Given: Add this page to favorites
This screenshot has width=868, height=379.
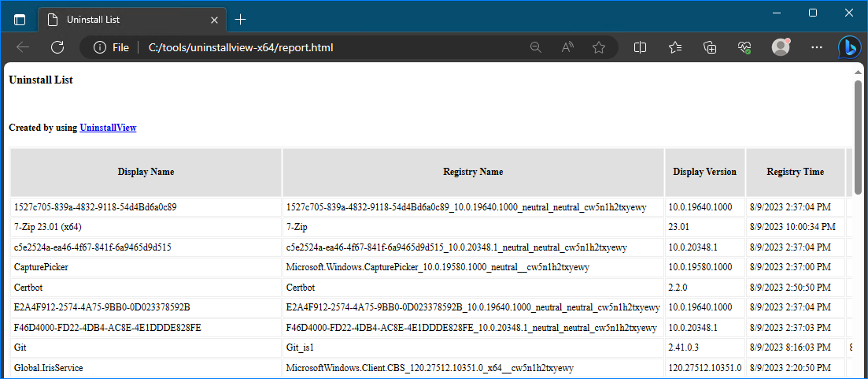Looking at the screenshot, I should (598, 47).
